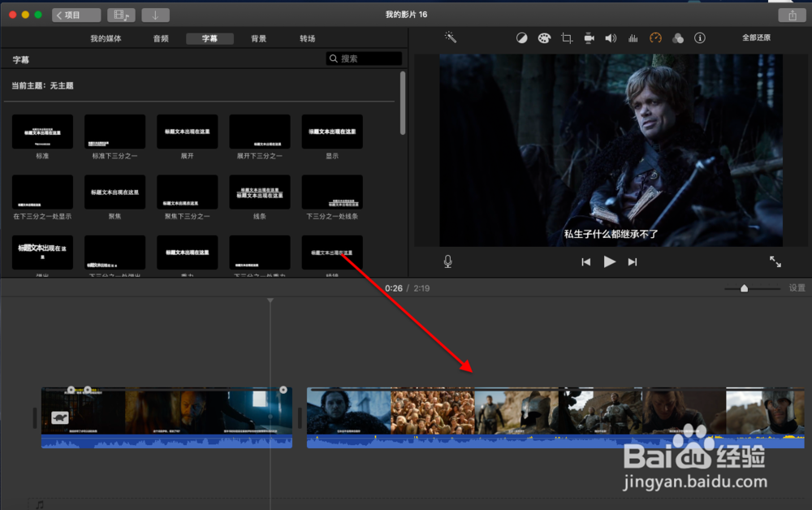Click the import media down-arrow button
This screenshot has width=812, height=510.
click(155, 15)
